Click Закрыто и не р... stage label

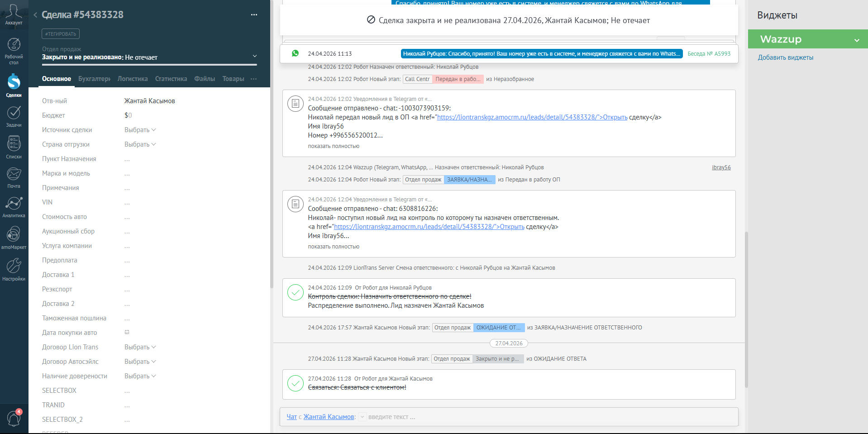(x=498, y=359)
